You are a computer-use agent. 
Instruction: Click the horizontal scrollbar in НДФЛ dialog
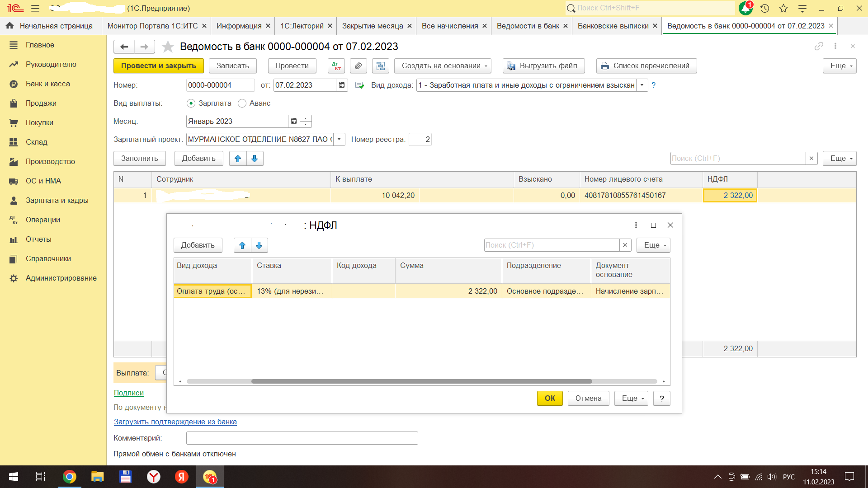(421, 381)
